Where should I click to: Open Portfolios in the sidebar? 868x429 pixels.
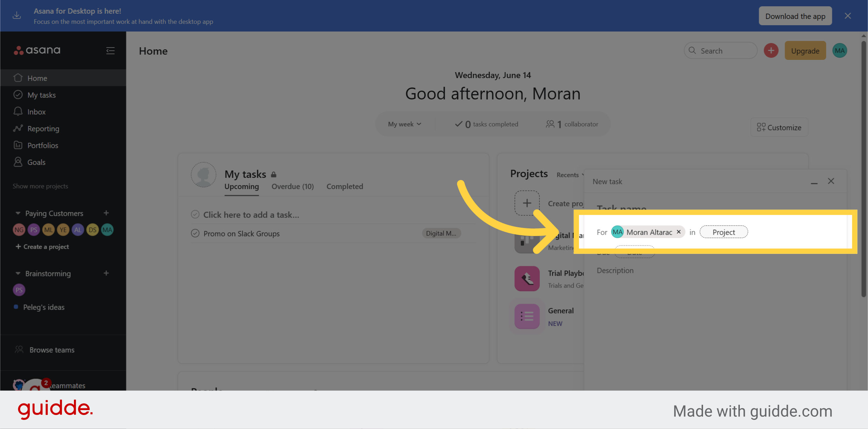(x=43, y=145)
